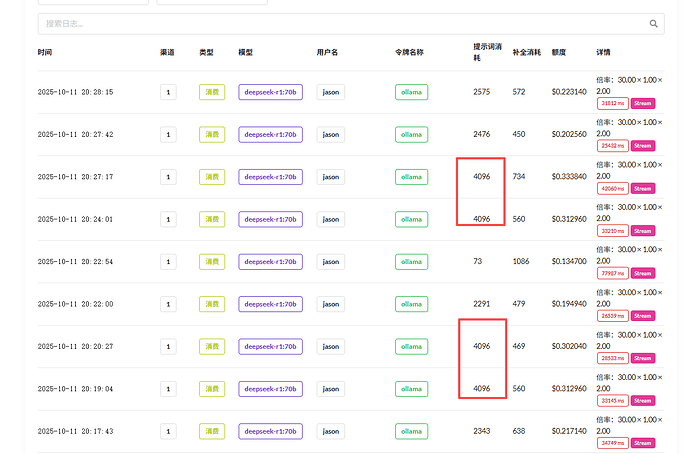
Task: Click the magnifier search icon
Action: click(654, 23)
